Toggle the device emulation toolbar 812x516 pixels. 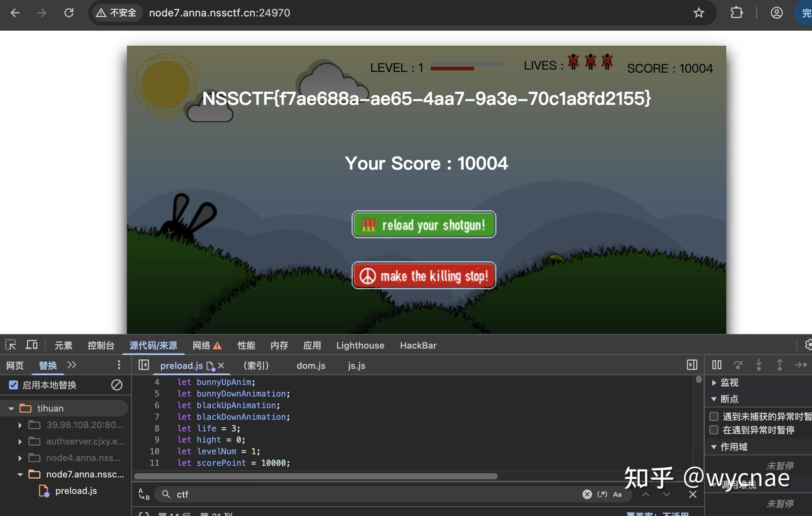[x=32, y=345]
